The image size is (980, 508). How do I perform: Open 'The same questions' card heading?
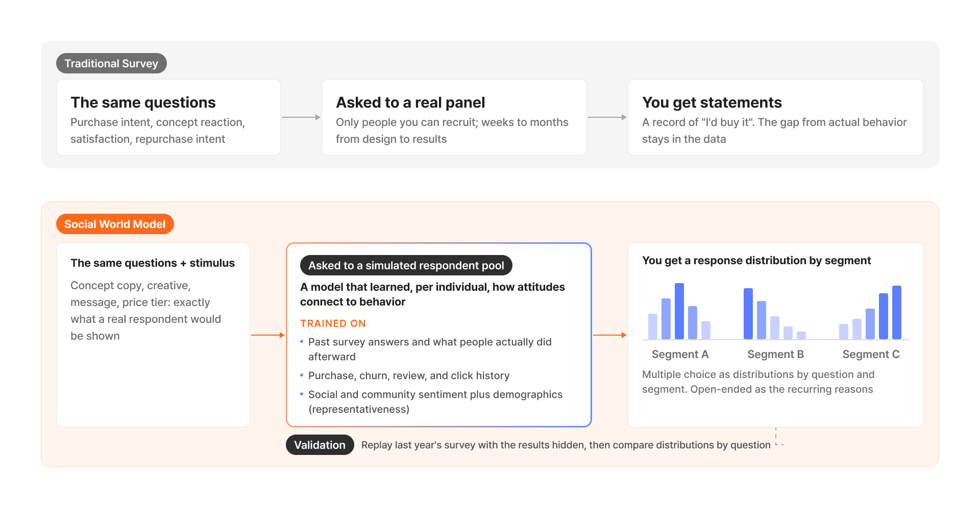tap(143, 103)
